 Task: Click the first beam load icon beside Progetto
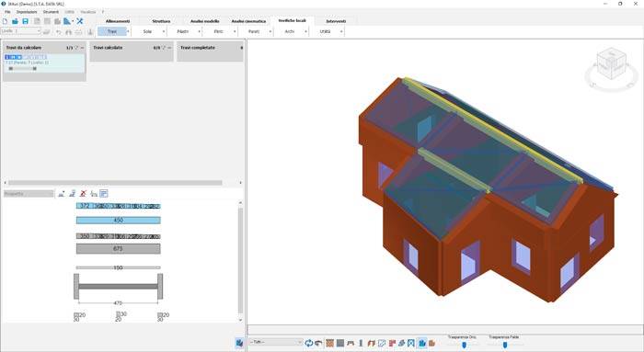coord(62,194)
